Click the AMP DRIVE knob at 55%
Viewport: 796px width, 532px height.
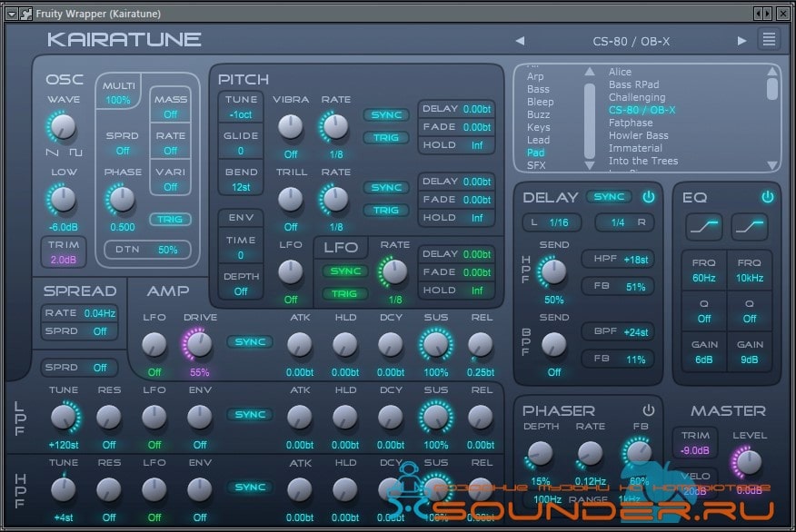(198, 344)
